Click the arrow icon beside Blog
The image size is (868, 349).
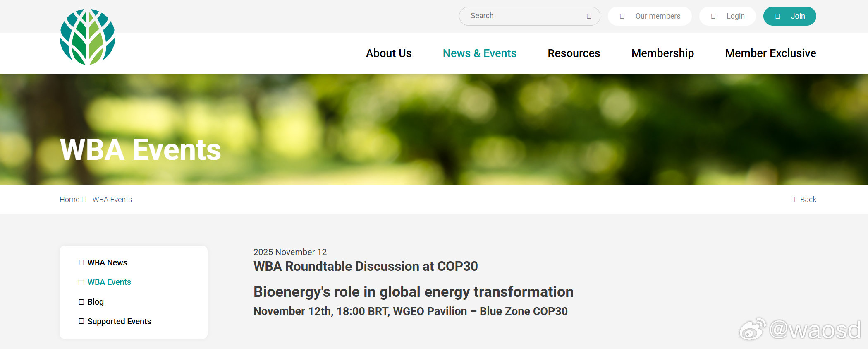point(81,302)
